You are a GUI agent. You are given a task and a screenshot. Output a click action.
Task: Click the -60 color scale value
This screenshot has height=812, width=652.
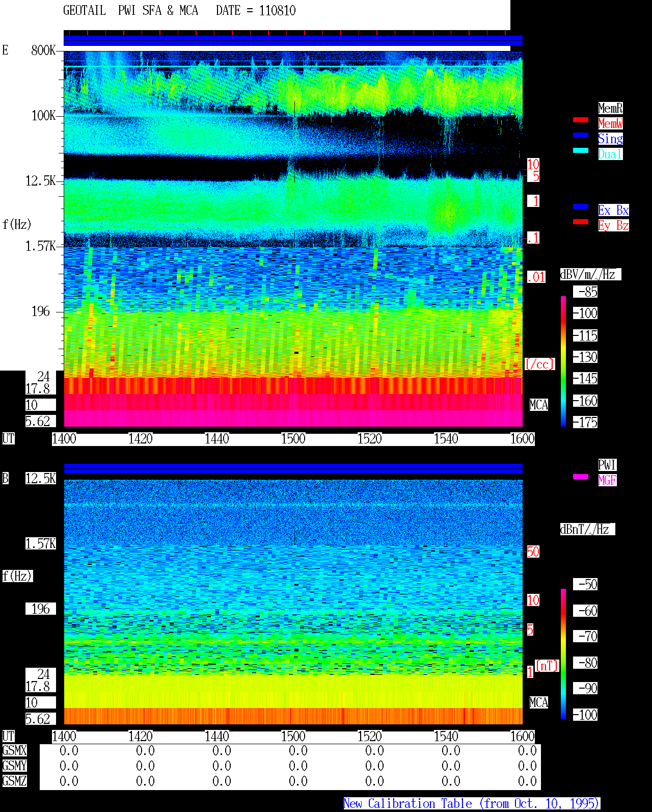click(x=585, y=611)
